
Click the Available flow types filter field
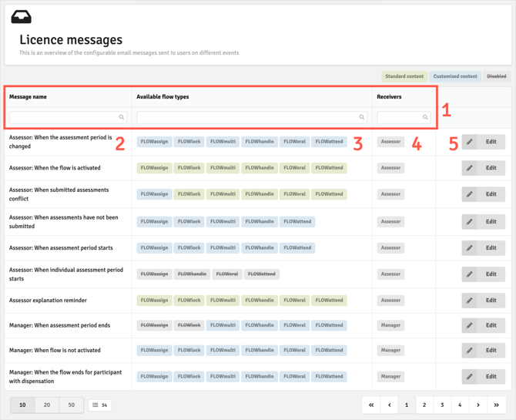click(252, 117)
